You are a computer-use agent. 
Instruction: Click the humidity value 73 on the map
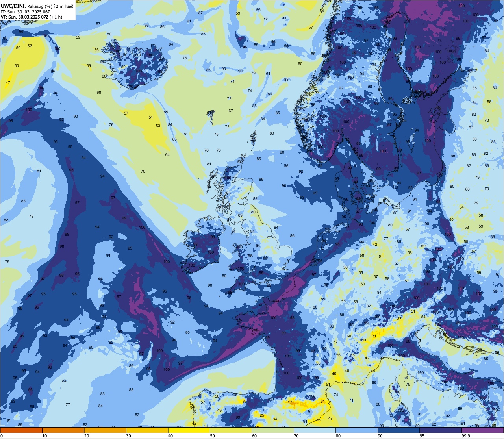(487, 120)
